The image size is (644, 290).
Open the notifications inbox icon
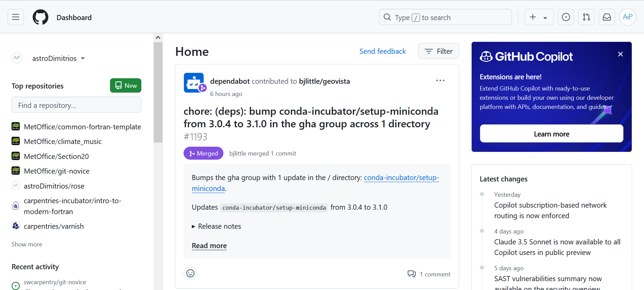coord(607,17)
